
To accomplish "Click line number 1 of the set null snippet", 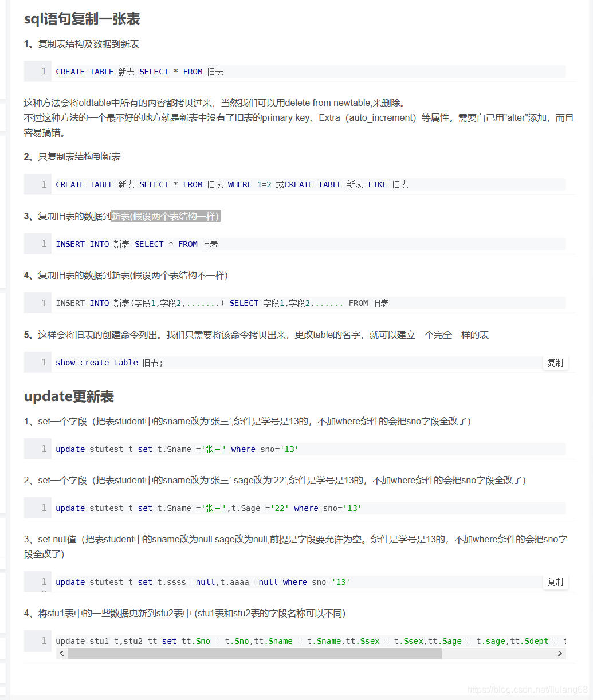I will coord(44,581).
